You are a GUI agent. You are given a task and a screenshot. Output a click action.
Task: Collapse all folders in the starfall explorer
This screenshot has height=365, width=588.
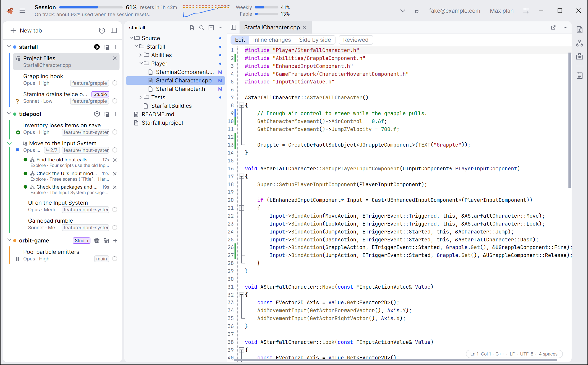tap(211, 28)
